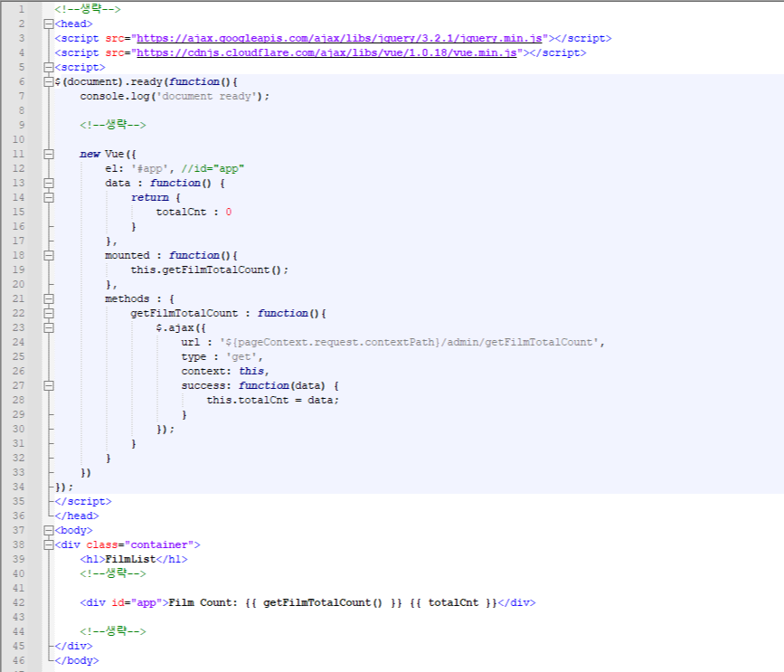The width and height of the screenshot is (784, 672).
Task: Collapse the script block fold on line 5
Action: pos(49,67)
